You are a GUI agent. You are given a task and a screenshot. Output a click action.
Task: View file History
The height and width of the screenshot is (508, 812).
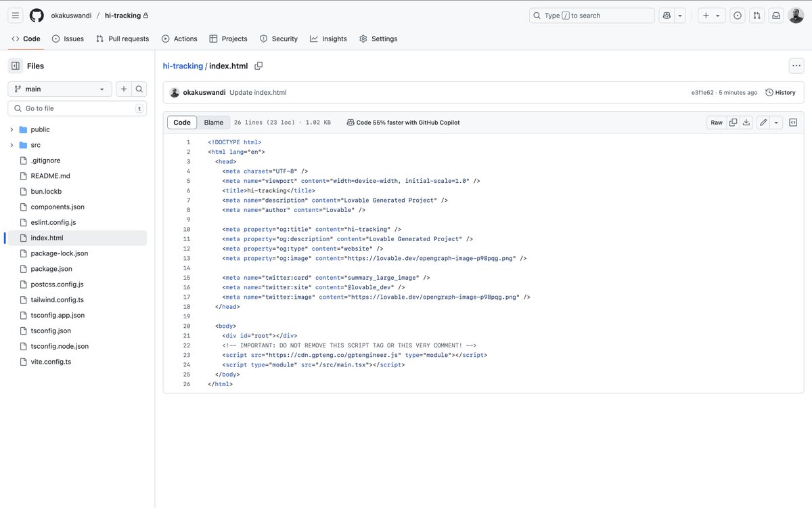[780, 92]
